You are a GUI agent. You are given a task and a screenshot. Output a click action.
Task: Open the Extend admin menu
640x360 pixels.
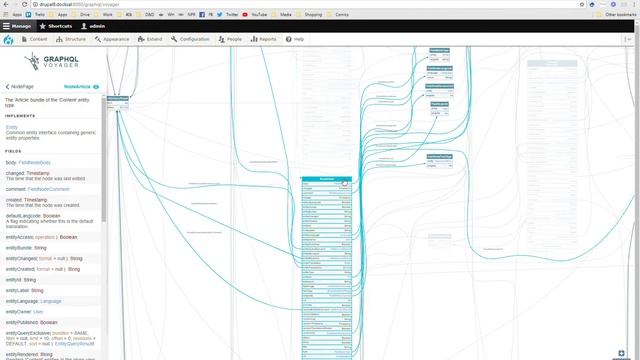[x=150, y=39]
